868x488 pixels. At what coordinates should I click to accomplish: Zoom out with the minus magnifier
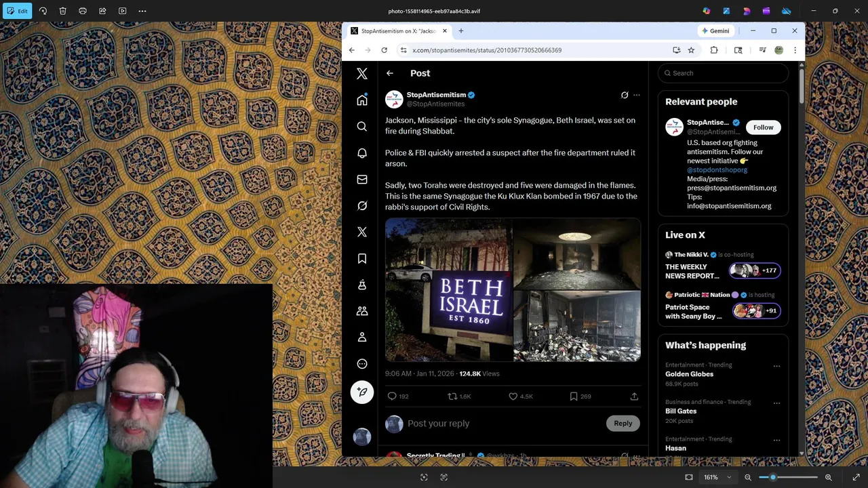pos(748,477)
